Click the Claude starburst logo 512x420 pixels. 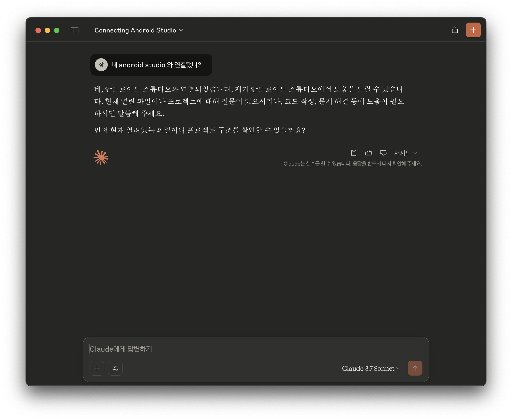[x=101, y=157]
